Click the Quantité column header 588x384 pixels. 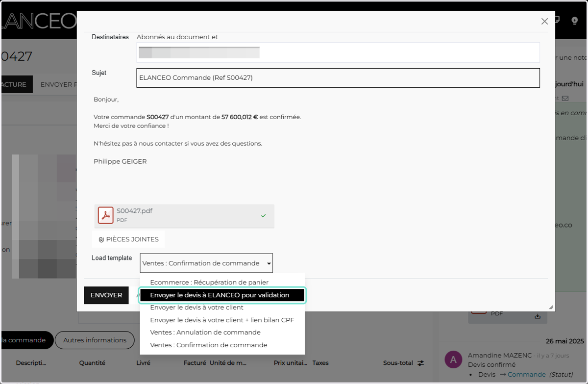pos(92,363)
